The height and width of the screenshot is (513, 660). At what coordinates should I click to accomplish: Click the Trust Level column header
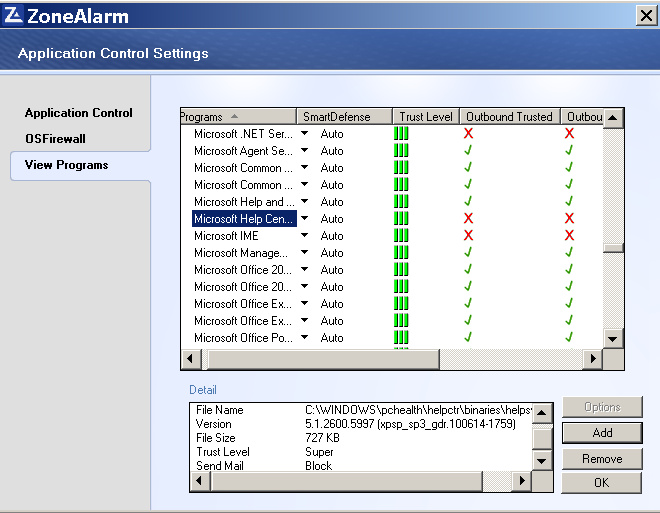coord(426,117)
